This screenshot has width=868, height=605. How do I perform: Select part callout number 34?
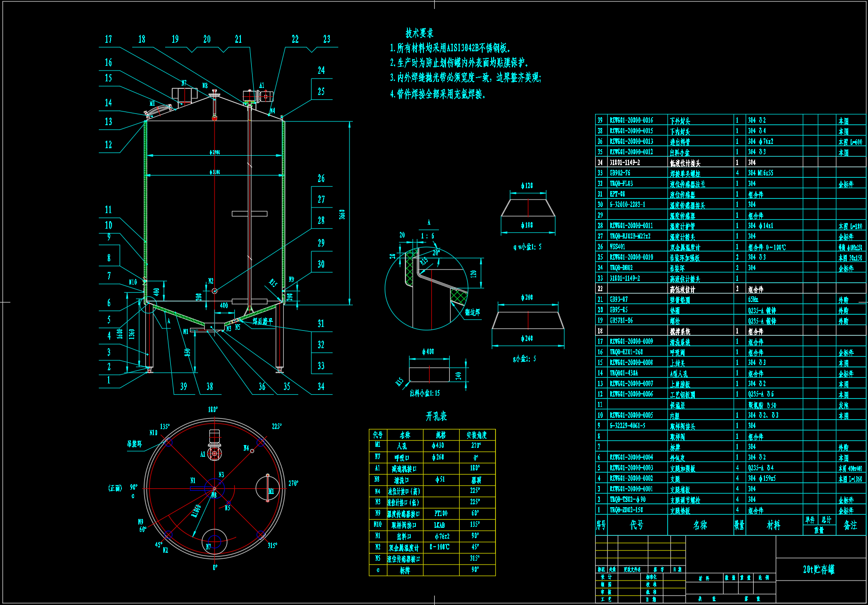(321, 387)
